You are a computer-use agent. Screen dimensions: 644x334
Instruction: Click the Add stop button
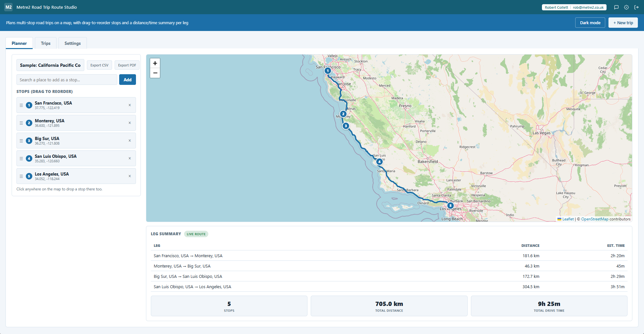(128, 80)
